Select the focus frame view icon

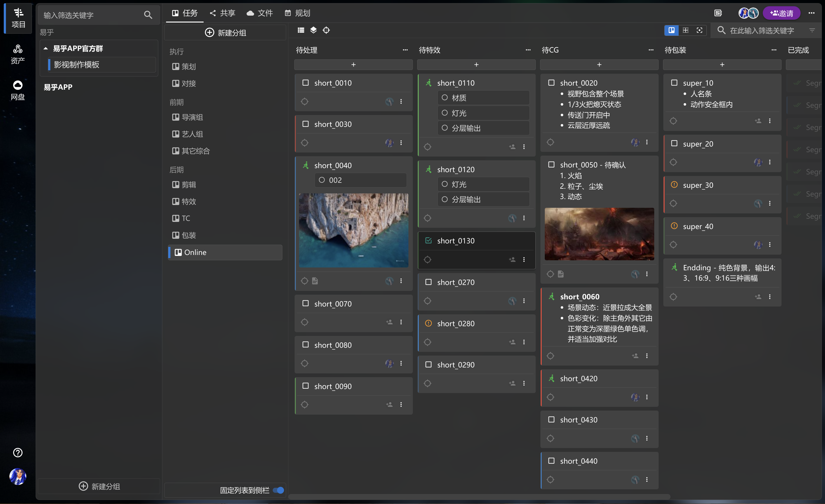click(700, 30)
